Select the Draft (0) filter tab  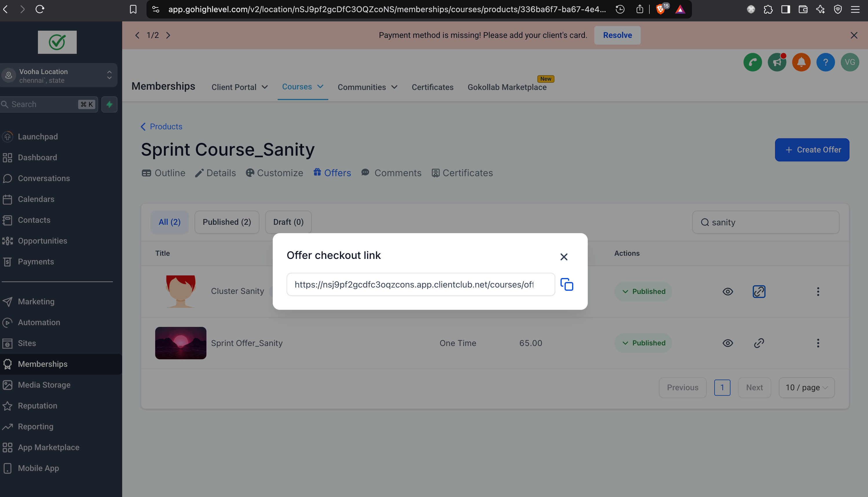(288, 222)
